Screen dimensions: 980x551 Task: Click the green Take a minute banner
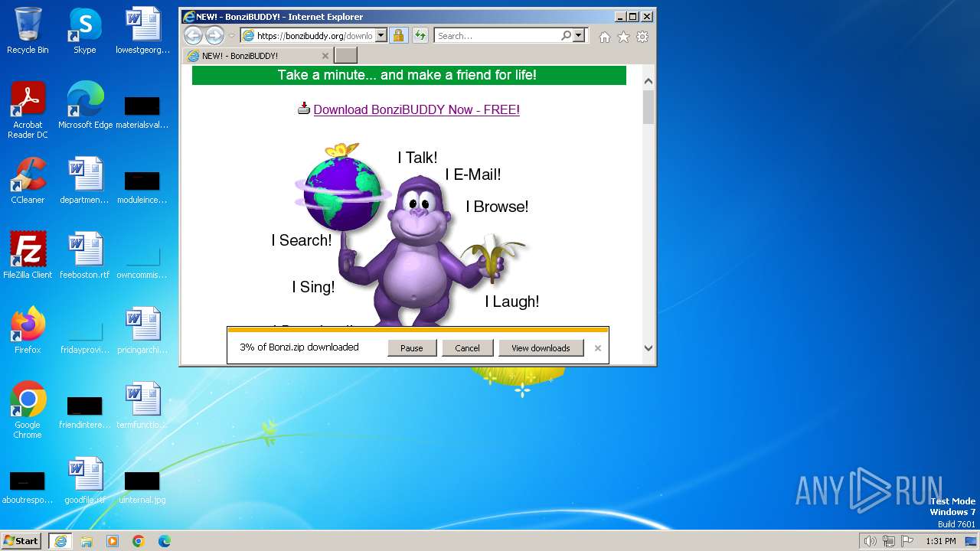409,75
